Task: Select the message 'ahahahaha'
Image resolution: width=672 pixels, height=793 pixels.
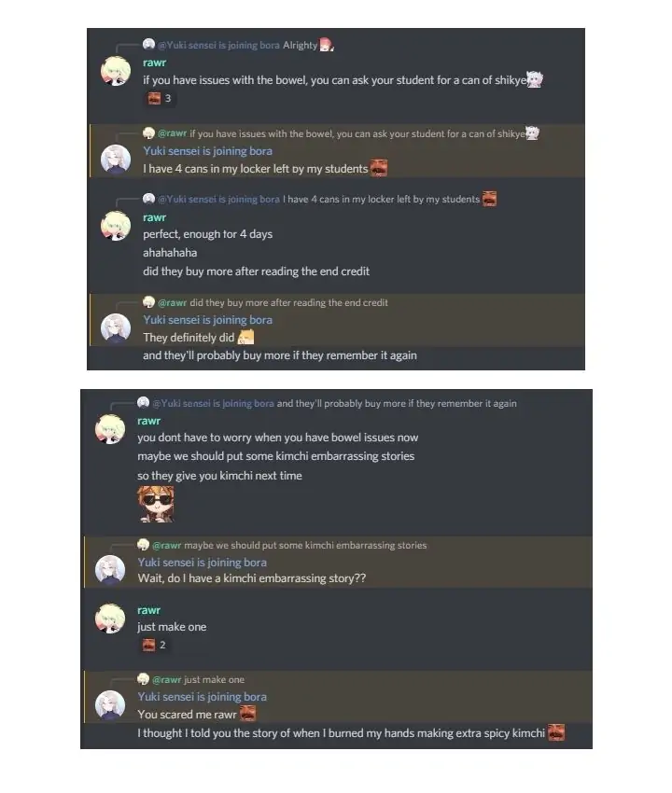Action: [170, 253]
